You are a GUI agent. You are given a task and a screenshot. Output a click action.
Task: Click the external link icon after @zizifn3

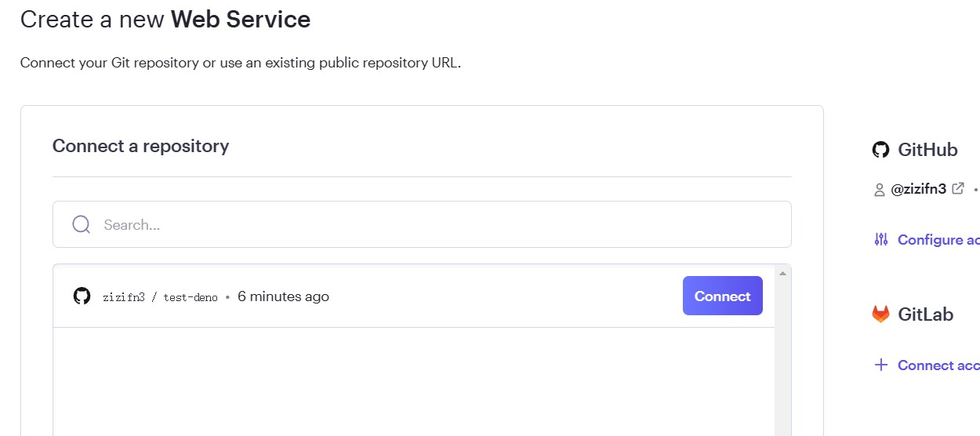(x=958, y=189)
